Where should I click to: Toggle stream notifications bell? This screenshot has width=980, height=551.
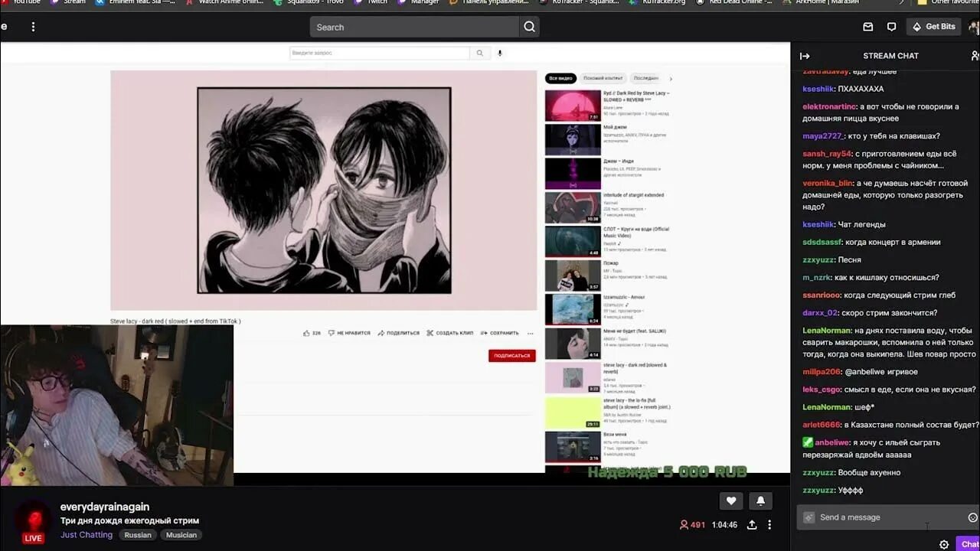(x=760, y=500)
